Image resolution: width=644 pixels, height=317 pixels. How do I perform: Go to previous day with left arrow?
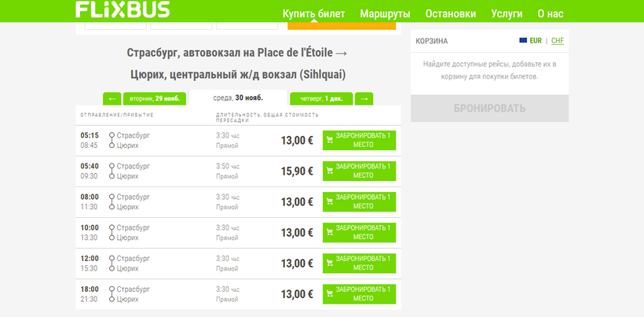(x=112, y=99)
